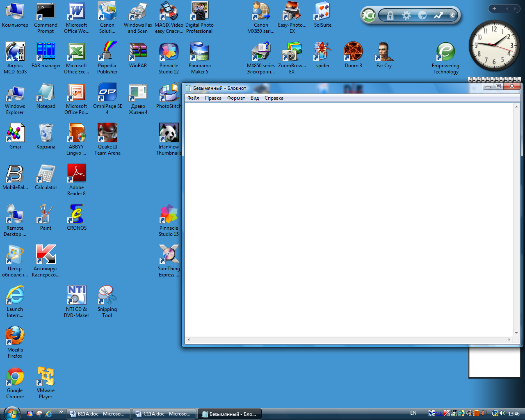Click Notepad vertical scrollbar down arrow

[x=516, y=333]
